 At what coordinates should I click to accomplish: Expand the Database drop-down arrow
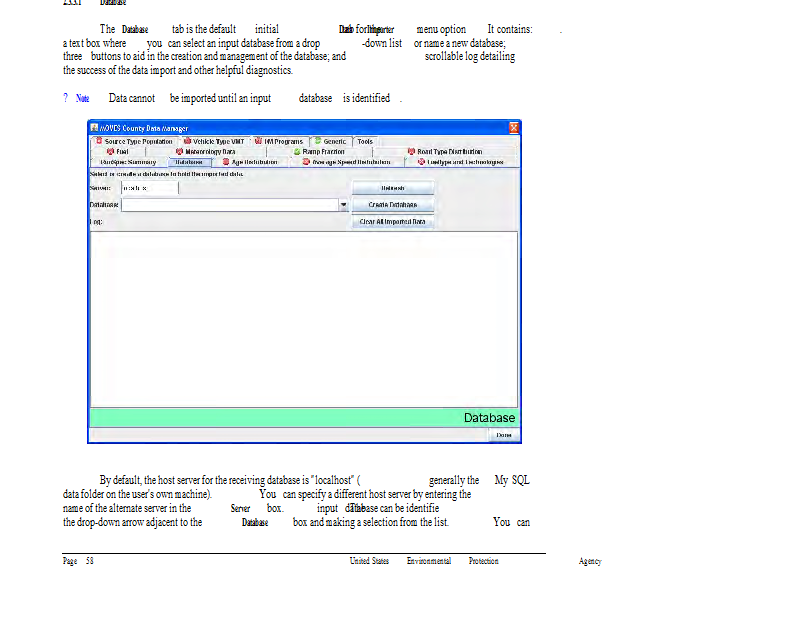(343, 204)
